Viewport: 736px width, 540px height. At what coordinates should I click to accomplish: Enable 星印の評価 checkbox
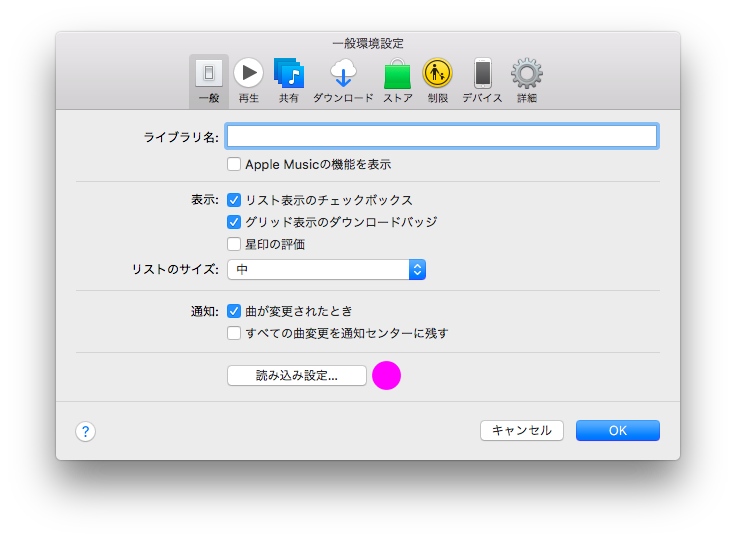pyautogui.click(x=234, y=244)
